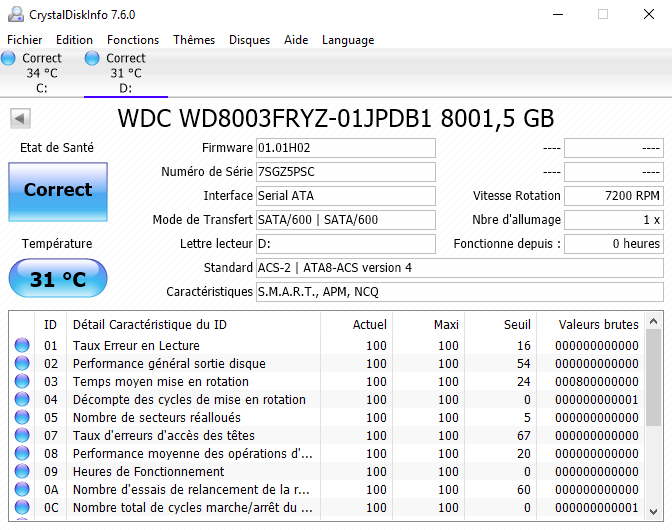Click status dot for attribute 0A

click(x=22, y=489)
